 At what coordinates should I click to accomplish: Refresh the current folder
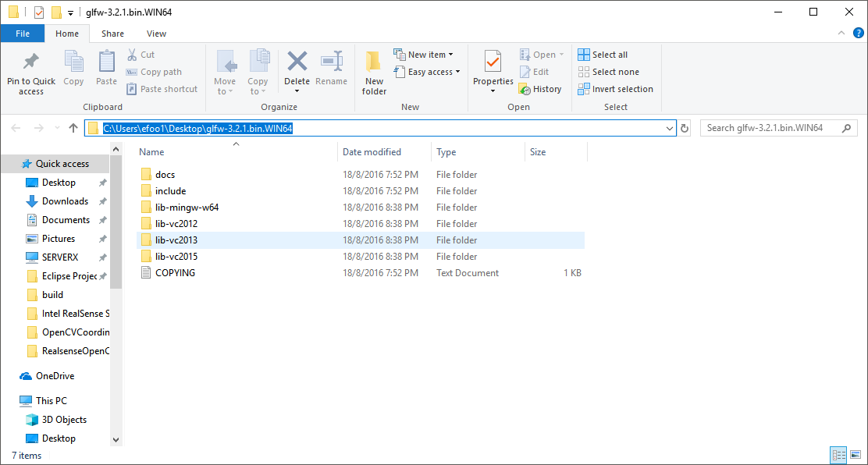[685, 127]
